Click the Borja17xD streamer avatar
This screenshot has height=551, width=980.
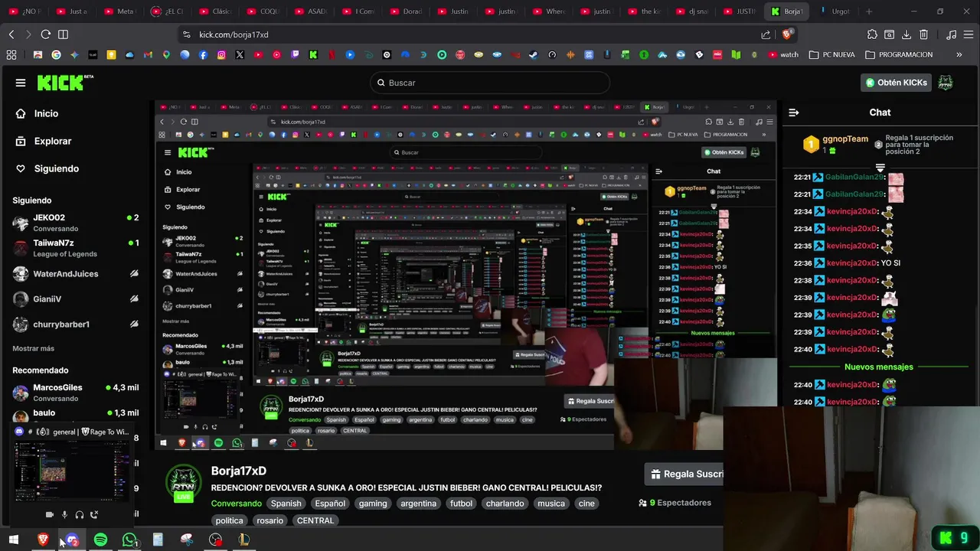184,482
